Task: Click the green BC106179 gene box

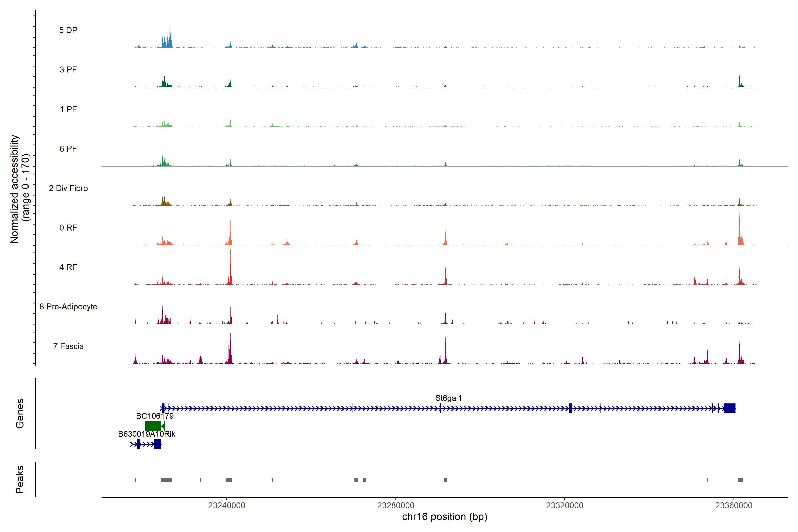Action: point(153,426)
